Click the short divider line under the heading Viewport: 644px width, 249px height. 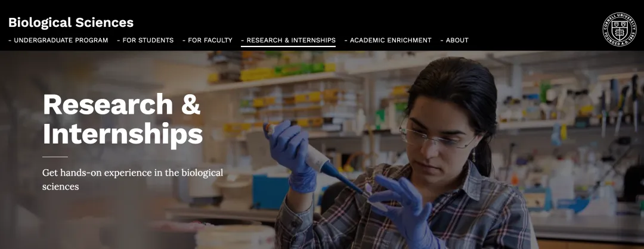point(55,157)
